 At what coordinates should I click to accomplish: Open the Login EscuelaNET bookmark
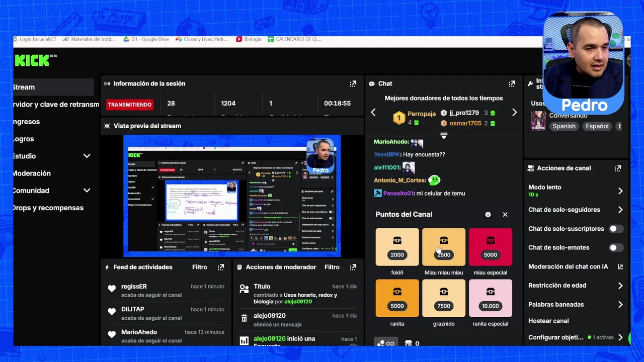35,39
